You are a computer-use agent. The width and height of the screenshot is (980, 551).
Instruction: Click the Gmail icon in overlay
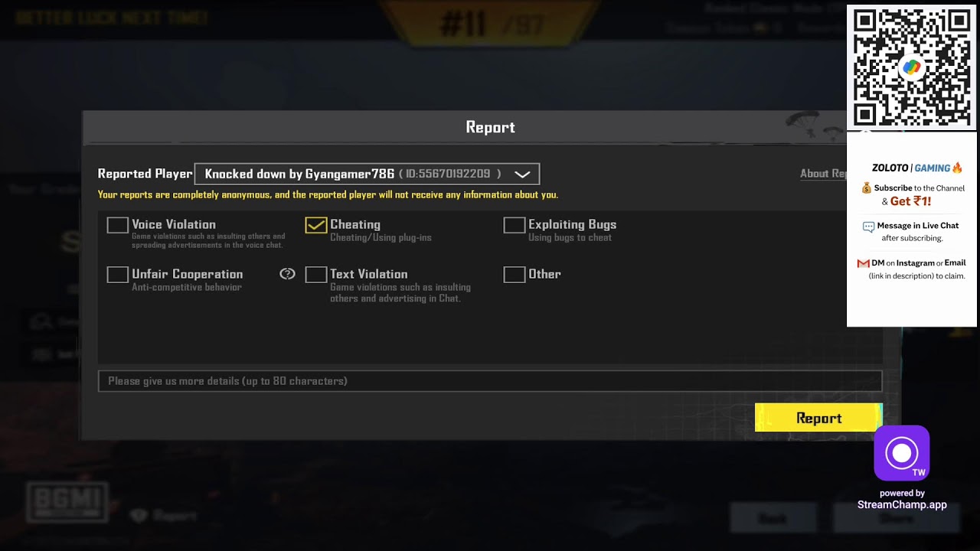coord(863,263)
